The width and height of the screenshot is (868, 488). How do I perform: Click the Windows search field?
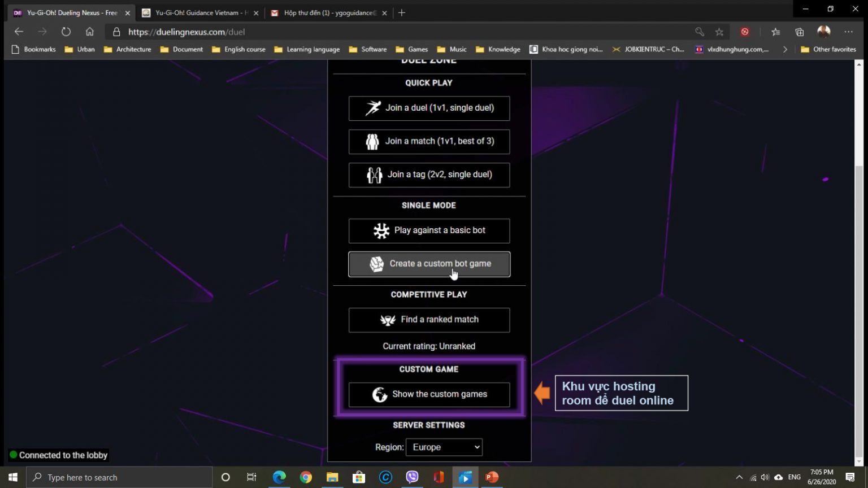pyautogui.click(x=119, y=477)
